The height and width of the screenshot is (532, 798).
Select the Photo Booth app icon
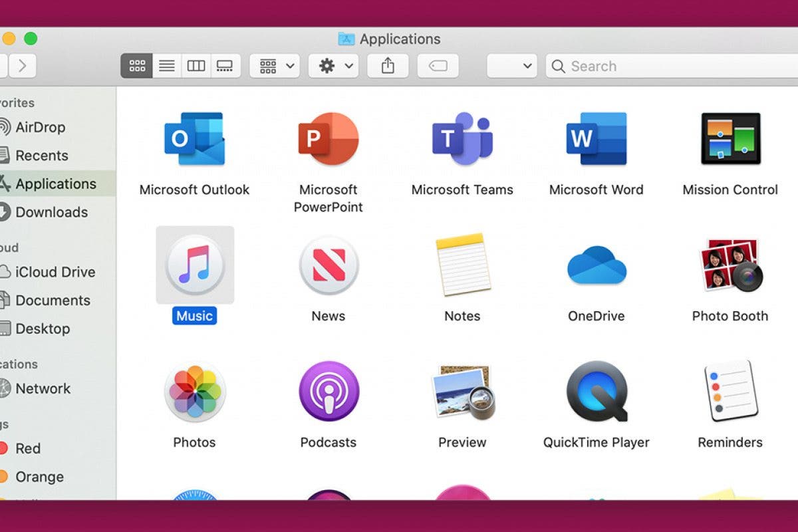point(730,265)
